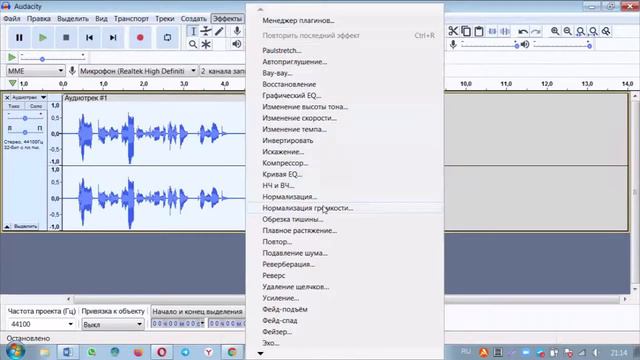Choose Подавление шума effect
The image size is (640, 360).
tap(345, 253)
